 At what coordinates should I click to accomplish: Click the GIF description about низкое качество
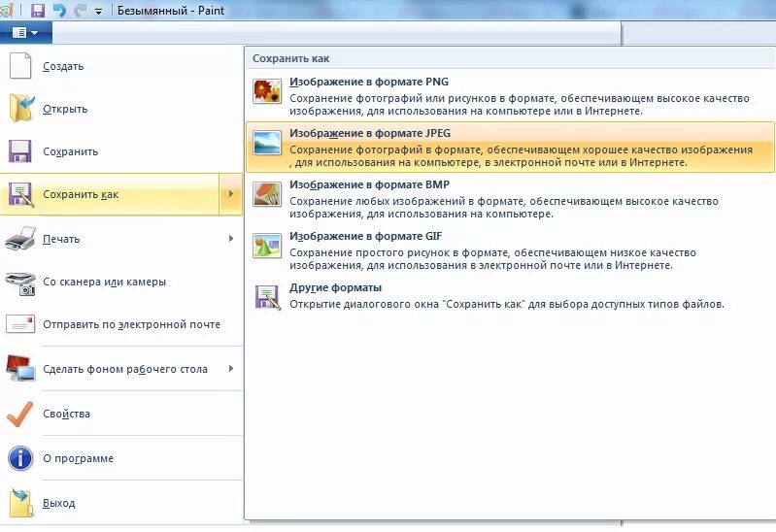[493, 259]
